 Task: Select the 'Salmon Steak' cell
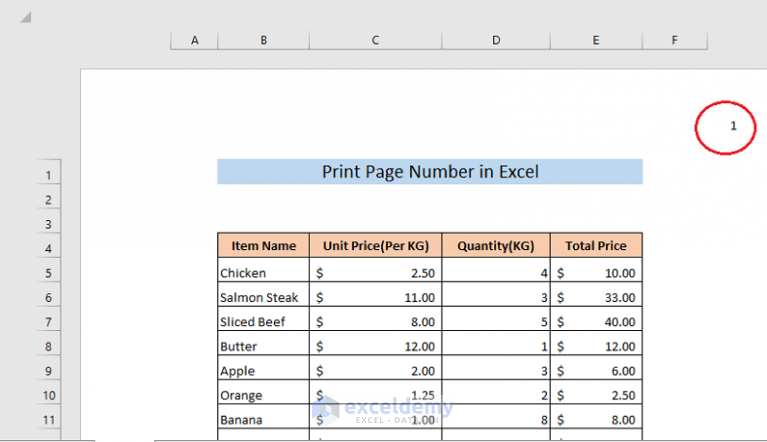[264, 294]
